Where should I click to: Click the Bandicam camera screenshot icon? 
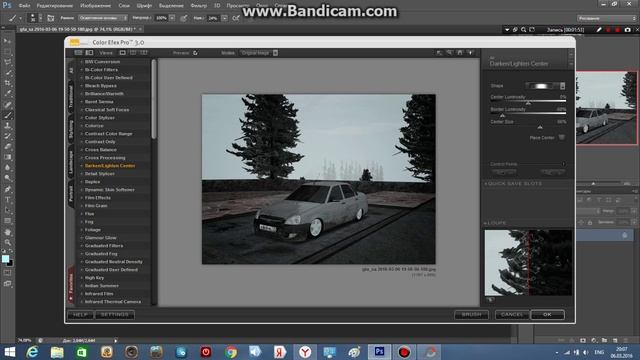627,30
